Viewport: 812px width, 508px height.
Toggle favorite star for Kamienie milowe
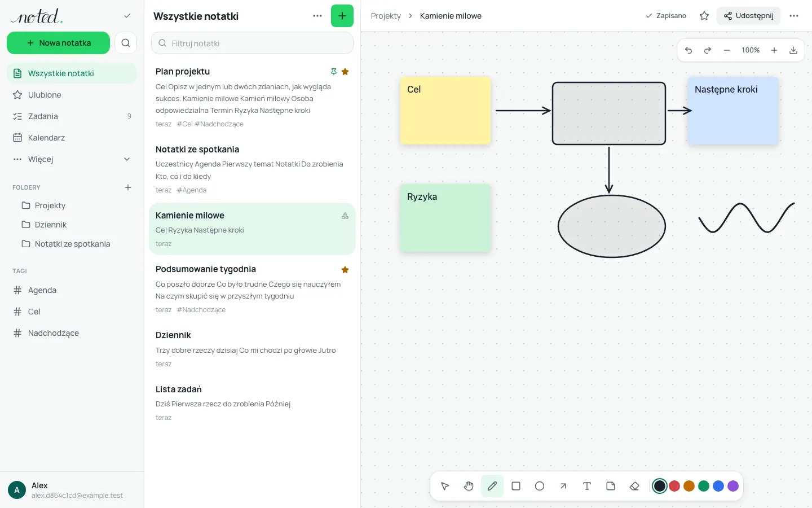704,16
